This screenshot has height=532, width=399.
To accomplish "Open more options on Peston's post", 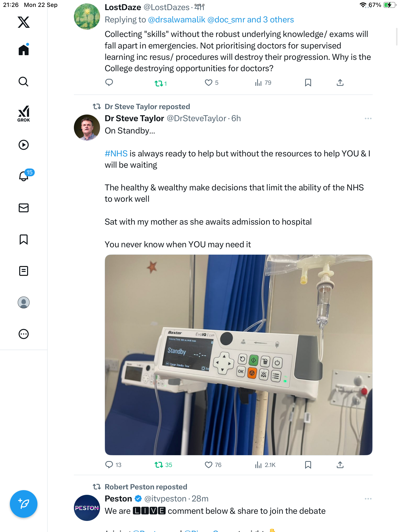I will coord(368,499).
